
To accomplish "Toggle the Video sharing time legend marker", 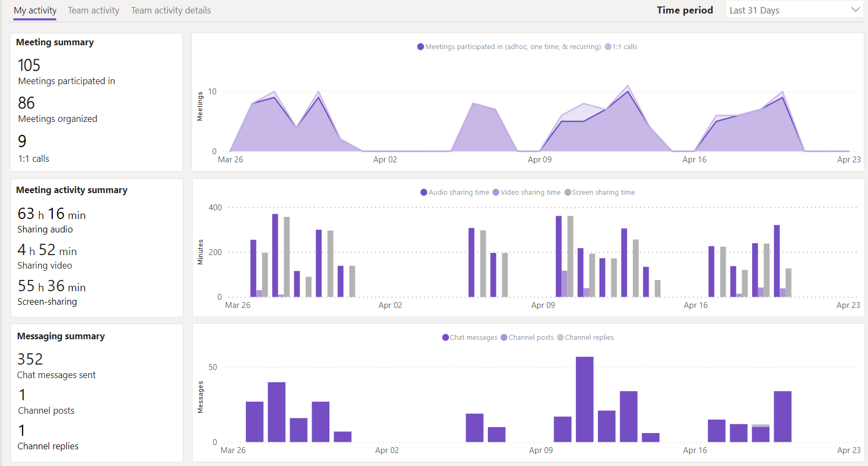I will [496, 193].
